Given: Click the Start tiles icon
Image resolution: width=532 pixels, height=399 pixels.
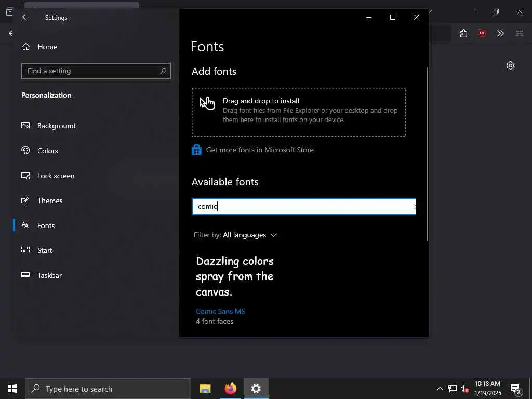Looking at the screenshot, I should pos(25,250).
